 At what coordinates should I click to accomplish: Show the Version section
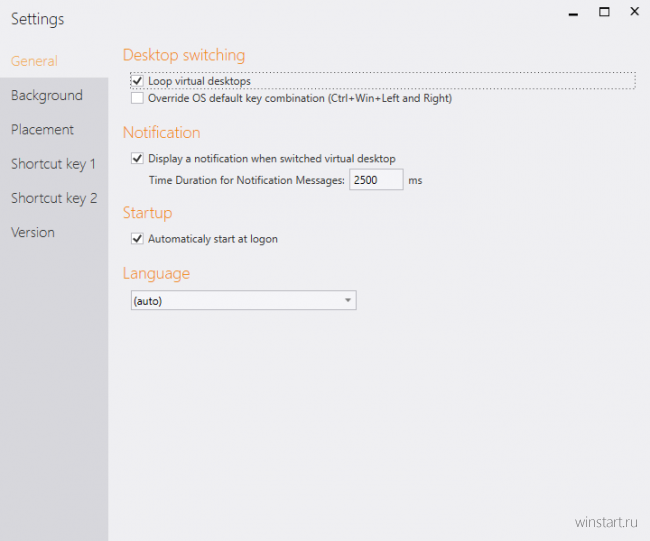pos(33,232)
